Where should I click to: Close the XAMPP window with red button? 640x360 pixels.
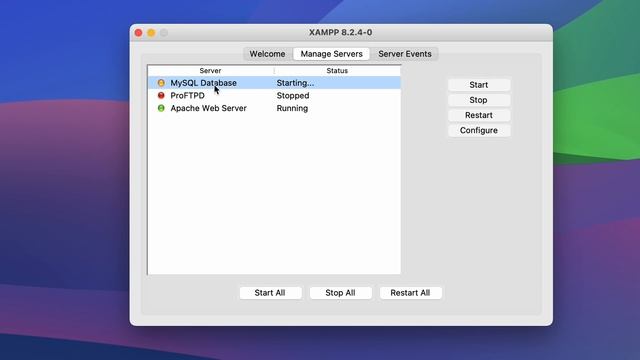(139, 33)
